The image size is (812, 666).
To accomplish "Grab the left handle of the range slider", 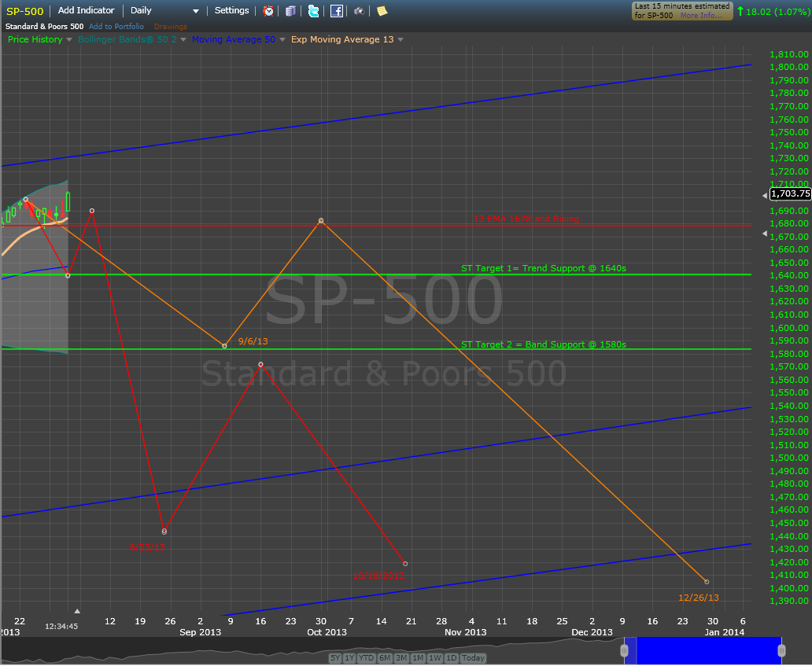I will pos(625,650).
